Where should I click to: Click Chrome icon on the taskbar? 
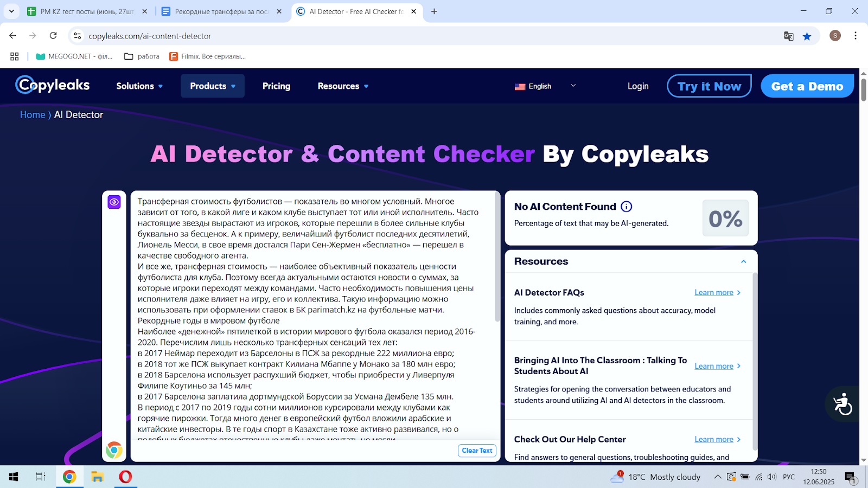click(x=69, y=477)
